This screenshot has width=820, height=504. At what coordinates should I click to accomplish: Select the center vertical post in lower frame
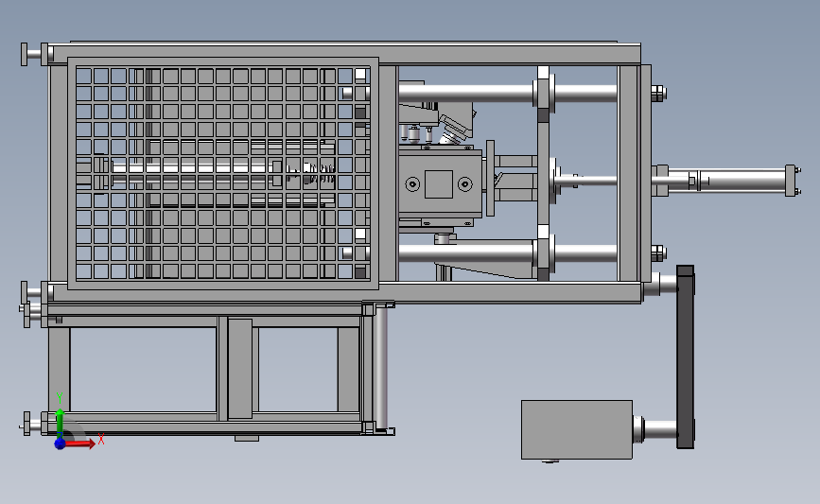pyautogui.click(x=240, y=368)
